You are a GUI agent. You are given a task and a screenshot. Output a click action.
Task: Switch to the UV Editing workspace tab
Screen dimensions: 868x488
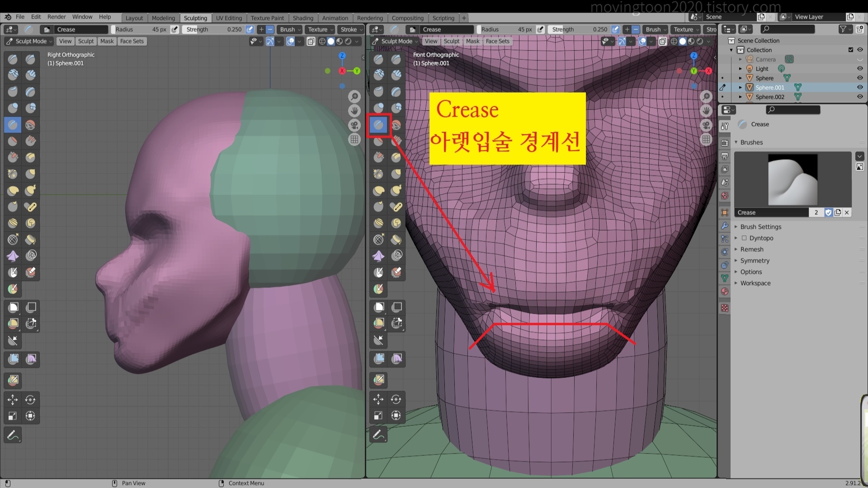tap(229, 18)
